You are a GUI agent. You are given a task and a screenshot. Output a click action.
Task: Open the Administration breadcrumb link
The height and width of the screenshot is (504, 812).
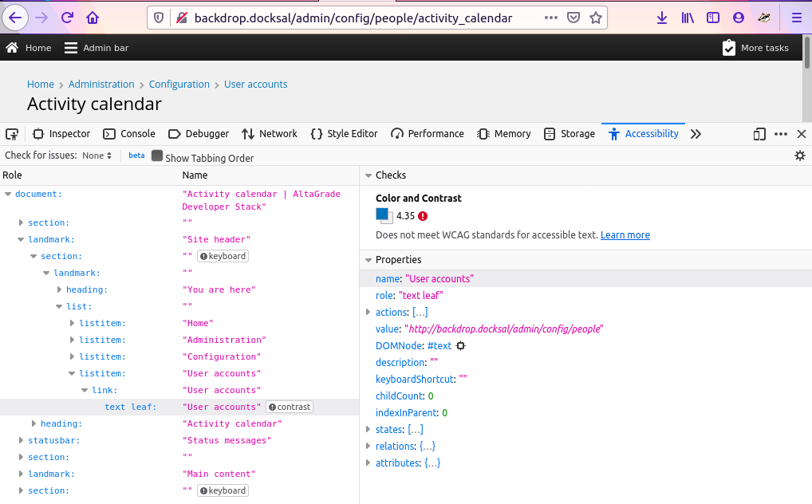click(101, 85)
